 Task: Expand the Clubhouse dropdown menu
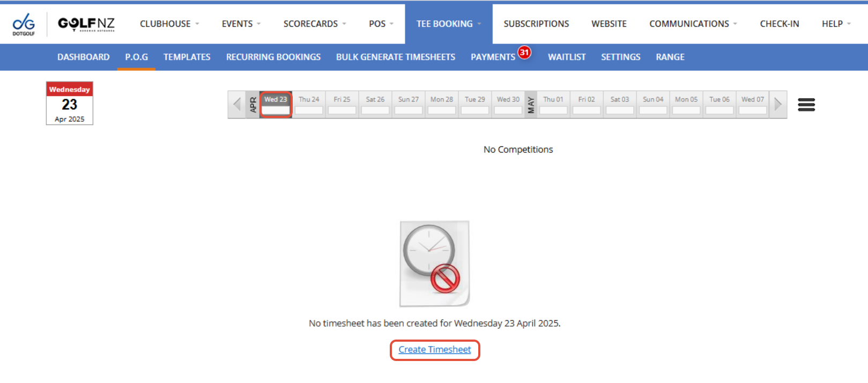(x=169, y=24)
